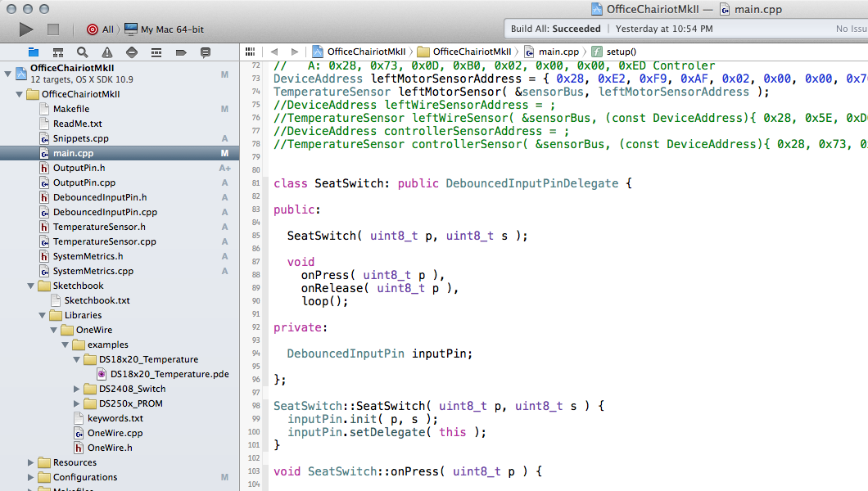The width and height of the screenshot is (868, 491).
Task: Collapse the Libraries folder
Action: (43, 315)
